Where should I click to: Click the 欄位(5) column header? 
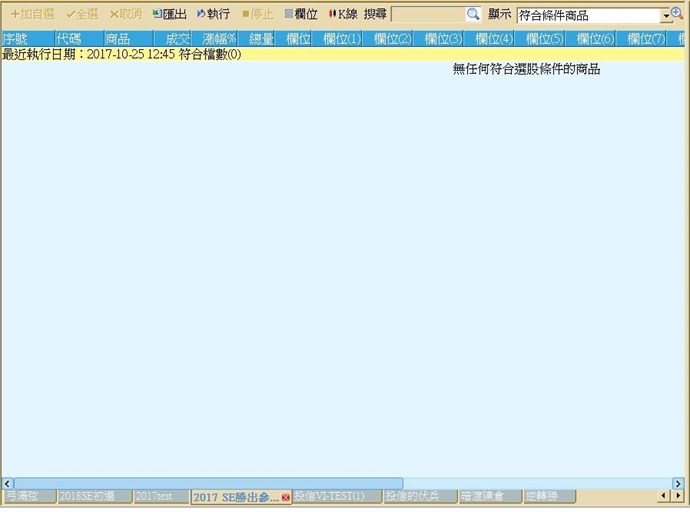click(540, 39)
